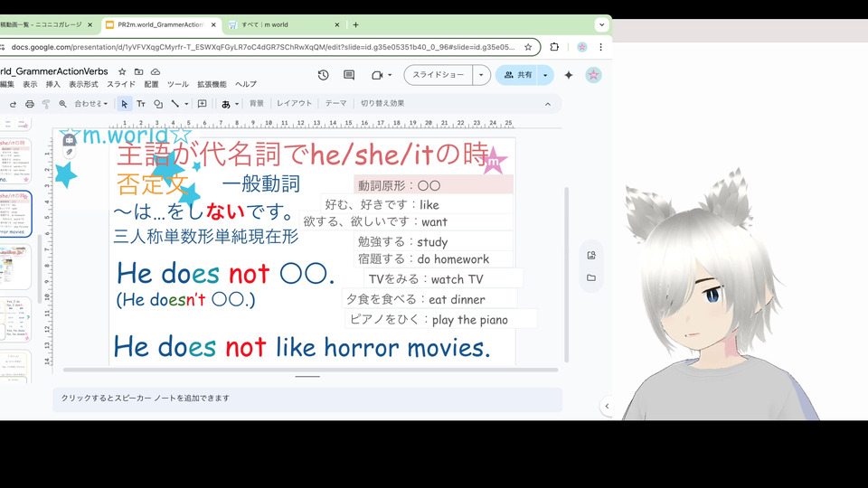Open the 配置 menu
Image resolution: width=868 pixels, height=488 pixels.
click(x=151, y=84)
